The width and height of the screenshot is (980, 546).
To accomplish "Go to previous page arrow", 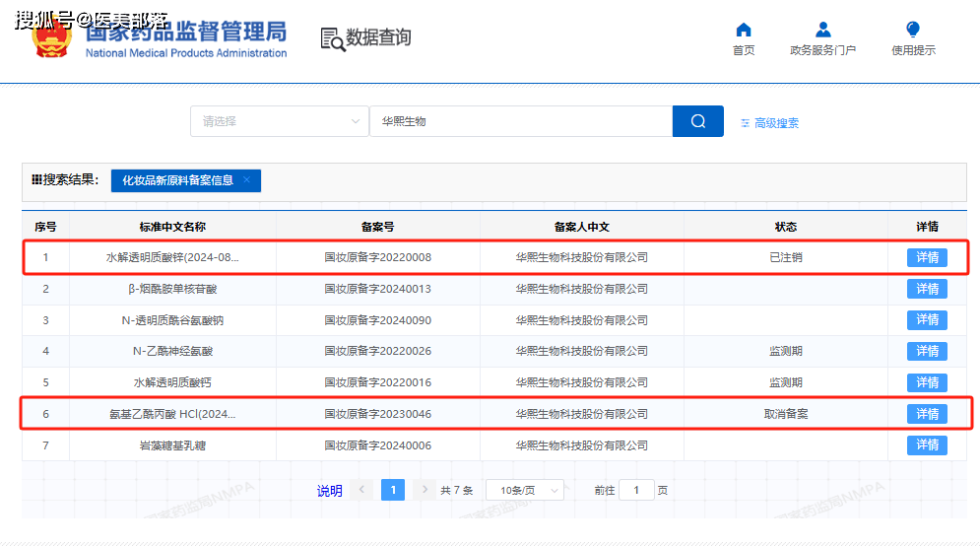I will coord(361,490).
